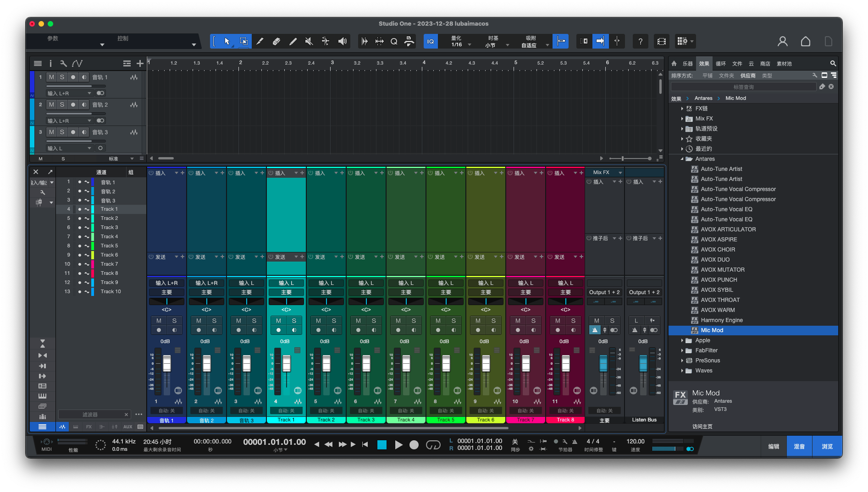The height and width of the screenshot is (492, 868).
Task: Click 访问主页 visit homepage link
Action: (x=702, y=426)
